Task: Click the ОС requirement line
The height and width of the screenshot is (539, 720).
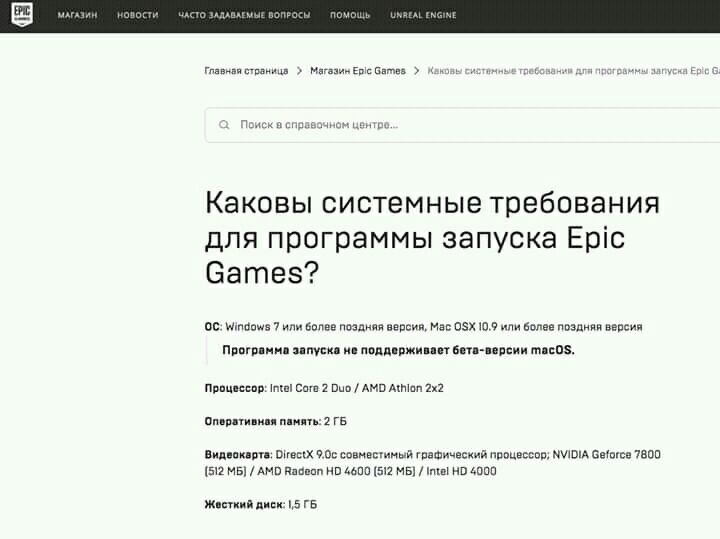Action: coord(423,327)
